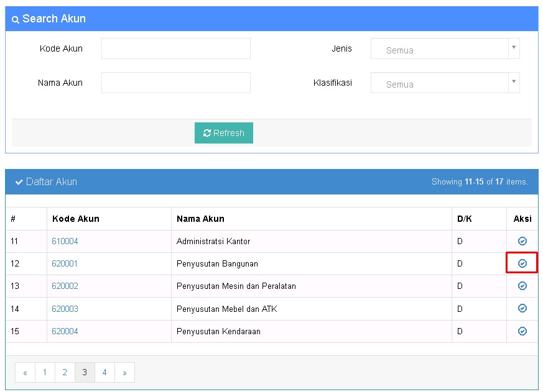The height and width of the screenshot is (392, 543).
Task: Click the Jenis dropdown arrow
Action: (513, 48)
